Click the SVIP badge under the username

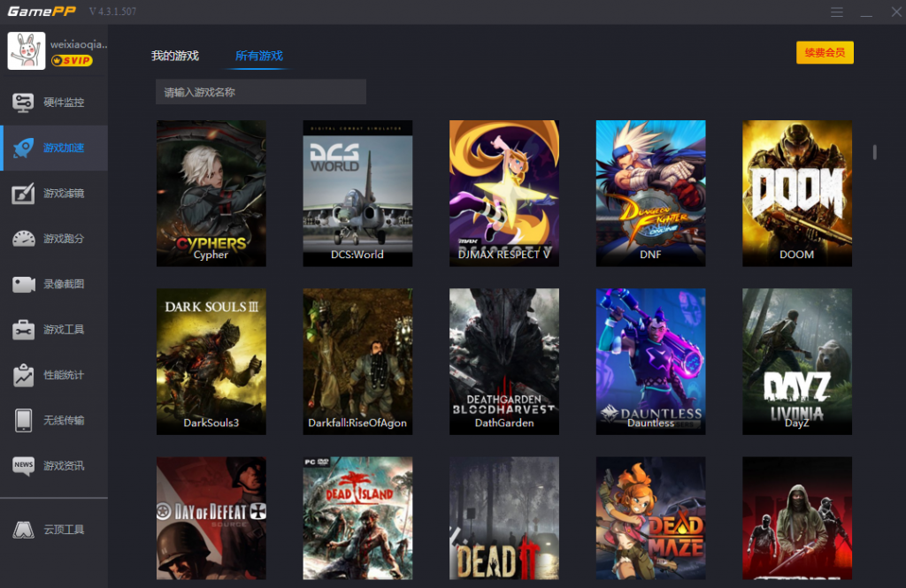[72, 61]
